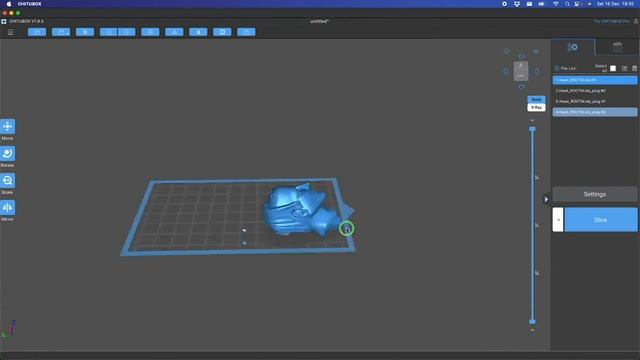Image resolution: width=640 pixels, height=360 pixels.
Task: Select the Rotate tool
Action: coord(7,153)
